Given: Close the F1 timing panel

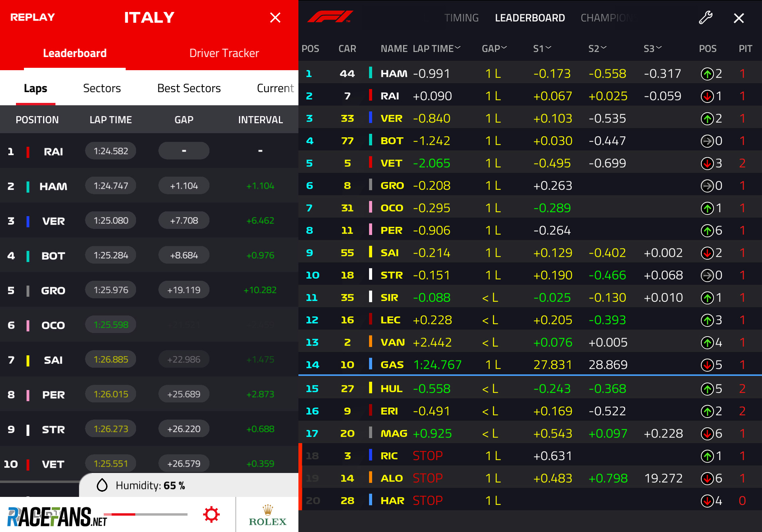Looking at the screenshot, I should [739, 18].
